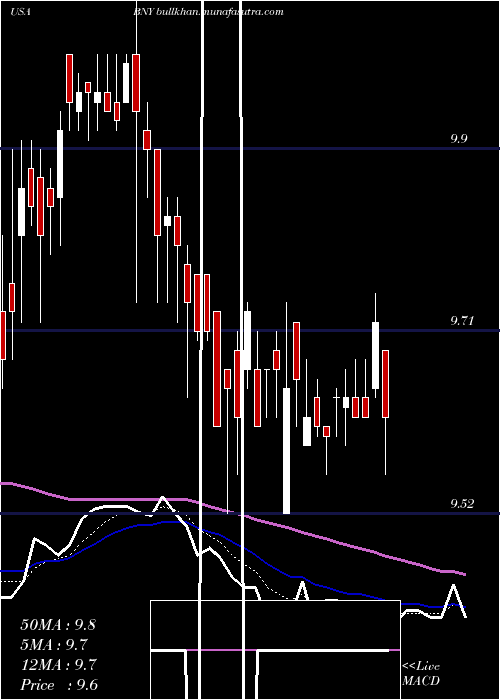This screenshot has width=500, height=700.
Task: Click the 50MA : 9.8 value
Action: [x=58, y=625]
